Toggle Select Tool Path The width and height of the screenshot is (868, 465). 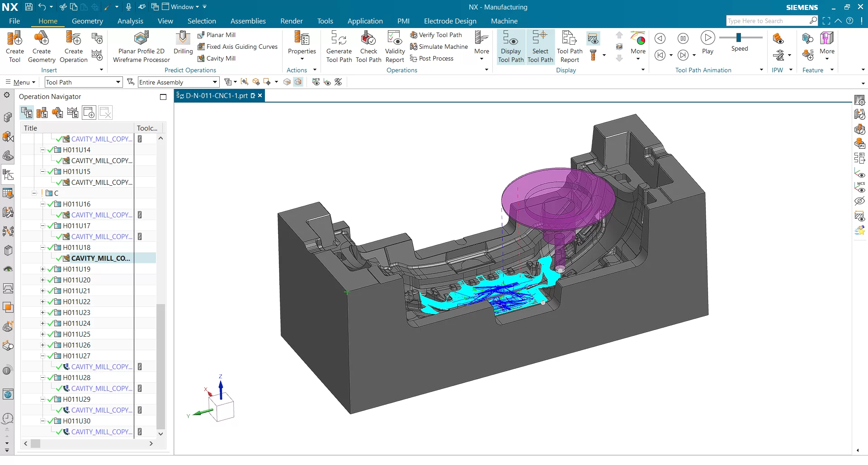click(x=540, y=47)
